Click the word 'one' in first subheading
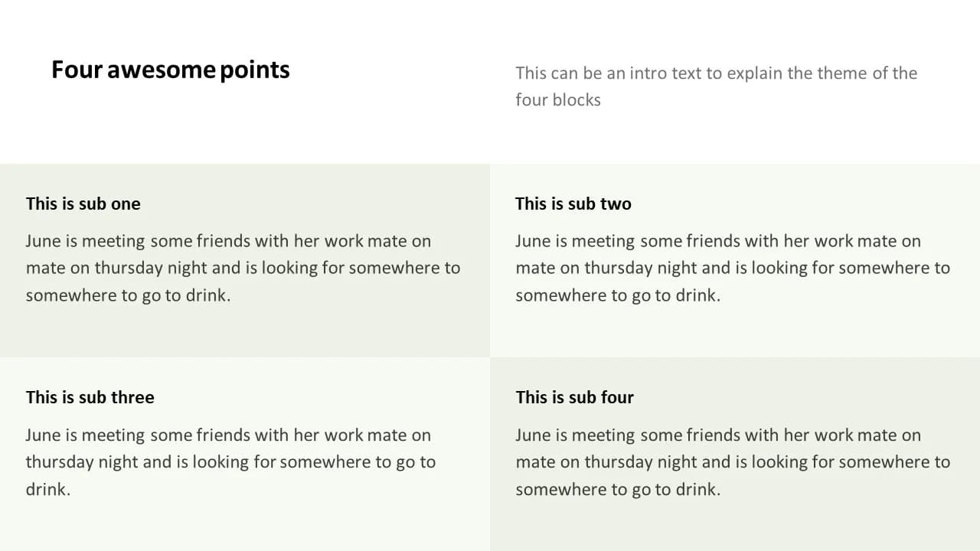The height and width of the screenshot is (551, 980). 126,204
